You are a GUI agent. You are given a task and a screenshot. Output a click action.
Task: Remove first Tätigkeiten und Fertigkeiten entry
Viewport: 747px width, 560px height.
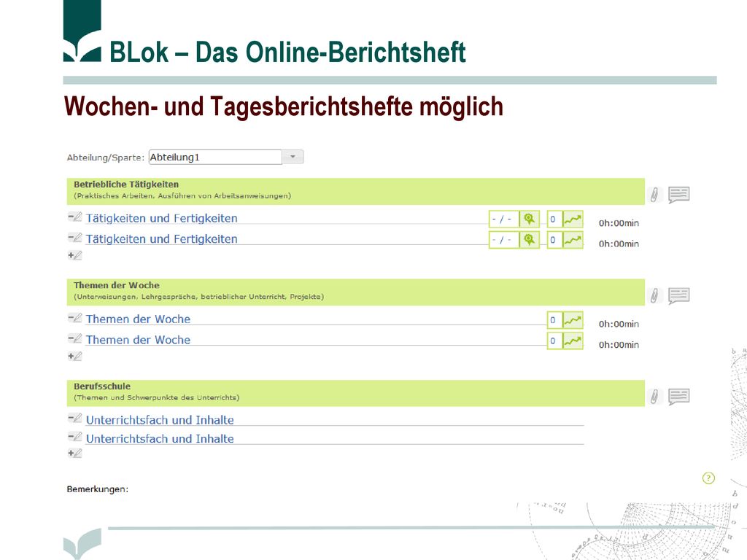pyautogui.click(x=75, y=217)
